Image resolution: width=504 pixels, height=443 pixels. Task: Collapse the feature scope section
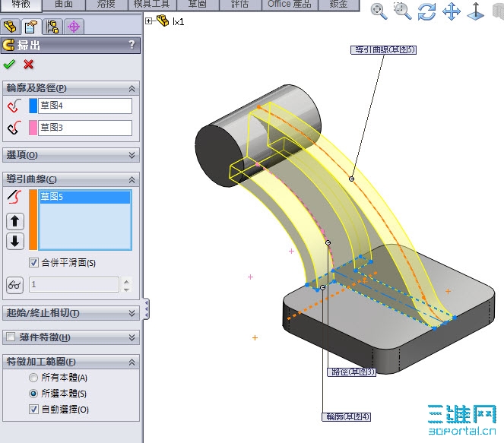132,362
